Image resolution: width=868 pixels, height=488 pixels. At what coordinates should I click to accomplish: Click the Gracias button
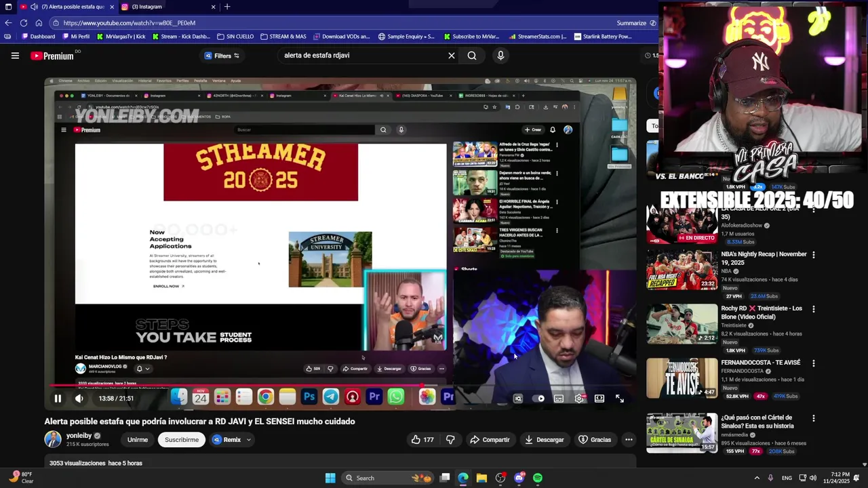click(x=595, y=440)
